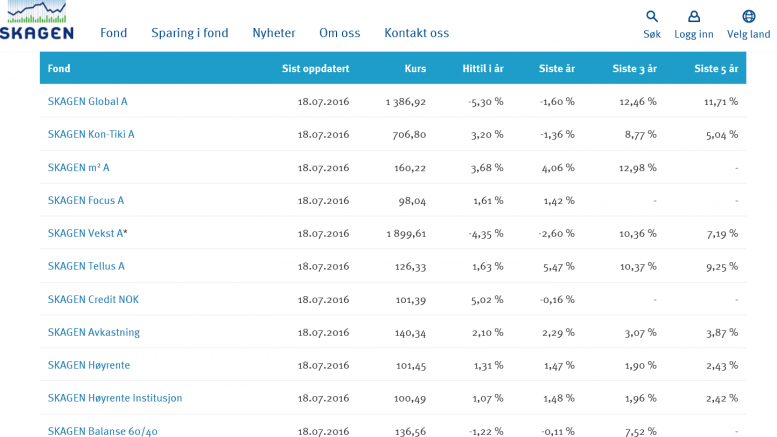Screen dimensions: 777x437
Task: Select Kurs value 706,80
Action: pyautogui.click(x=409, y=134)
